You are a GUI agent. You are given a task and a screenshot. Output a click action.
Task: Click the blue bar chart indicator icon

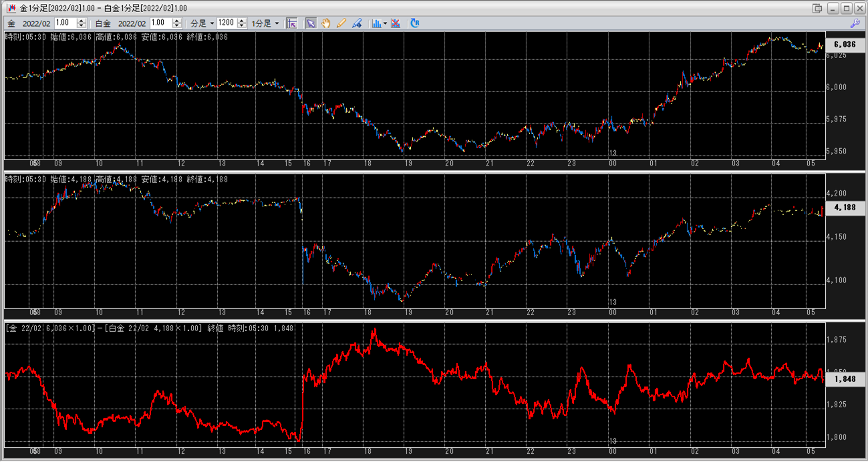pos(377,23)
